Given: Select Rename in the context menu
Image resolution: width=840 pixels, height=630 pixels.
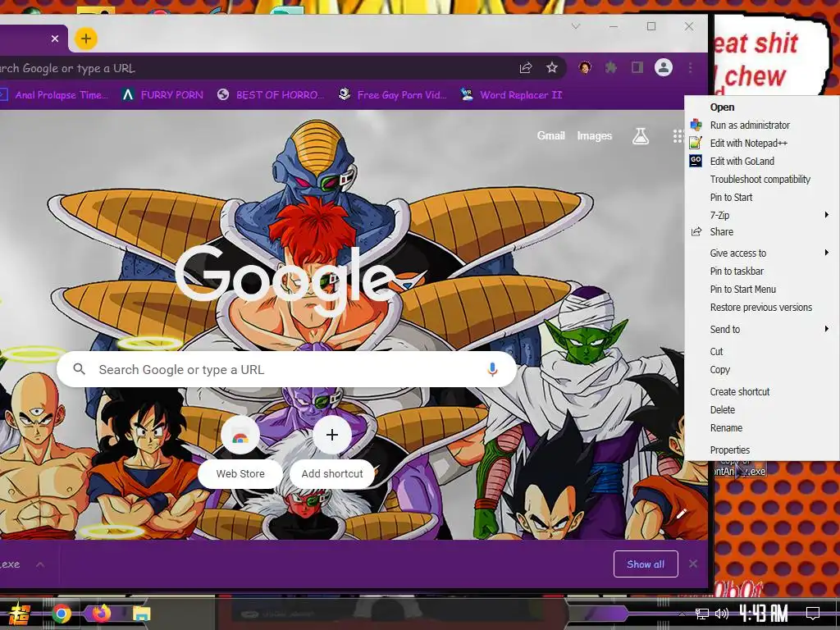Looking at the screenshot, I should pos(762,428).
